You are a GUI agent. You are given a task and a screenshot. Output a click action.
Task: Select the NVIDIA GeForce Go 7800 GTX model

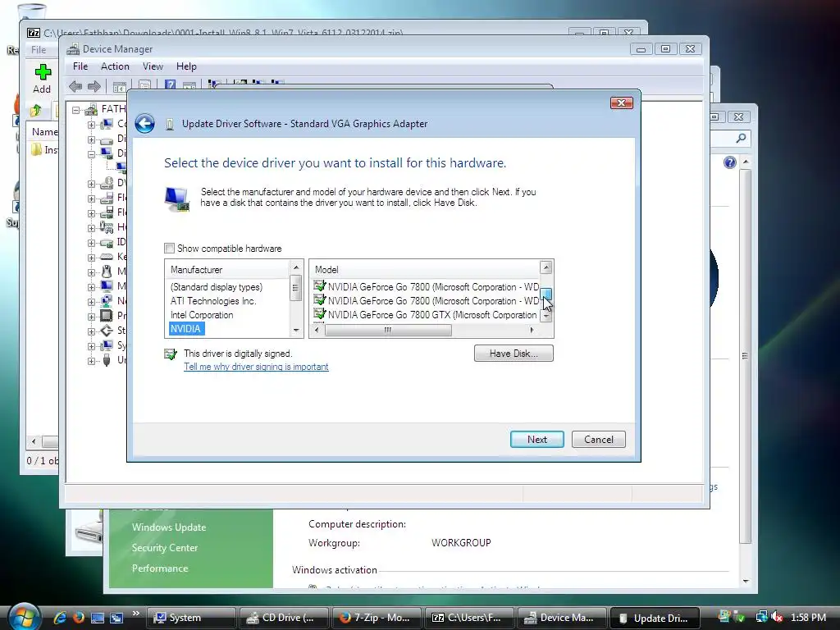pyautogui.click(x=426, y=315)
